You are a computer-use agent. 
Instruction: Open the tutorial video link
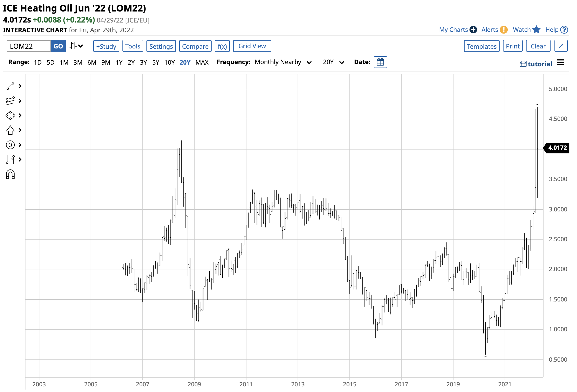click(x=536, y=64)
